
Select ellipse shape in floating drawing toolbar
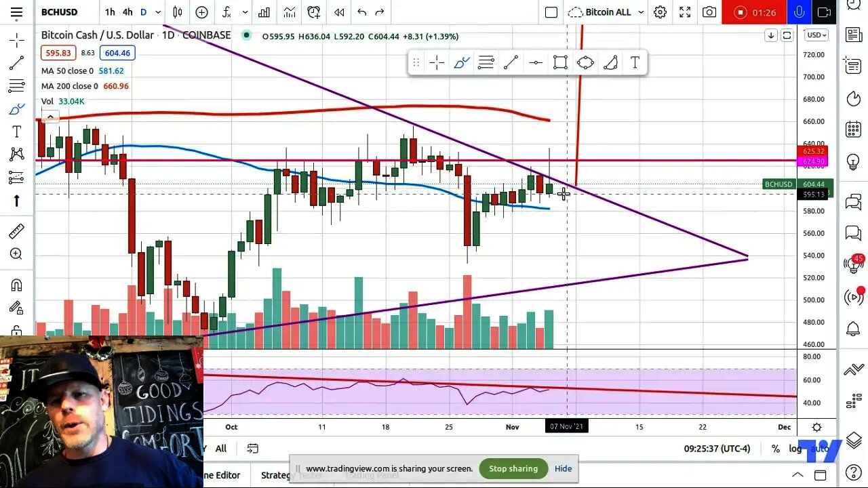pyautogui.click(x=585, y=63)
